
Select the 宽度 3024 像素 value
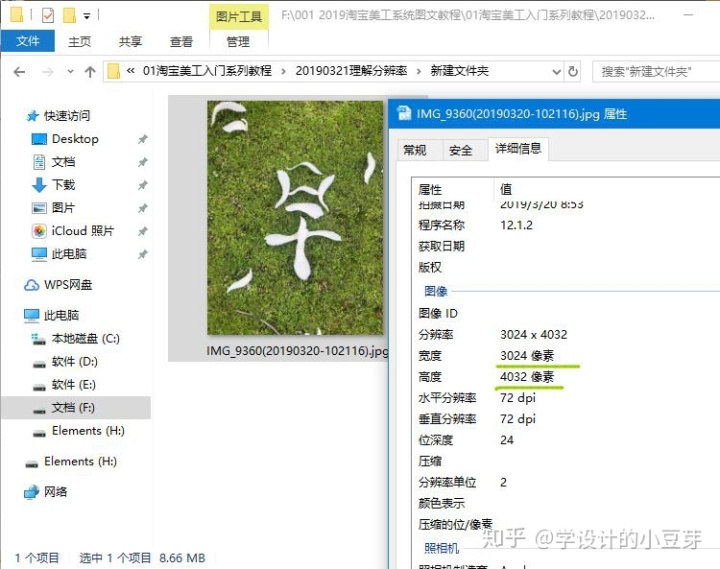pyautogui.click(x=527, y=355)
